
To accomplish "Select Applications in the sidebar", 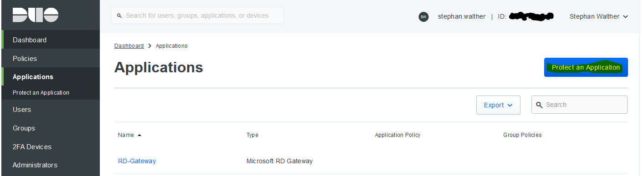I will coord(50,77).
